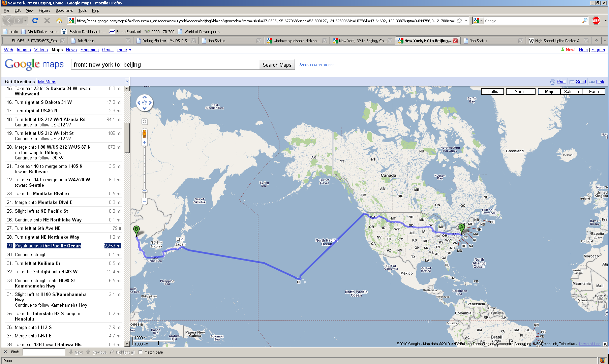Switch to the Rolling Shutter My DSLR tab
The width and height of the screenshot is (609, 364).
click(x=166, y=41)
